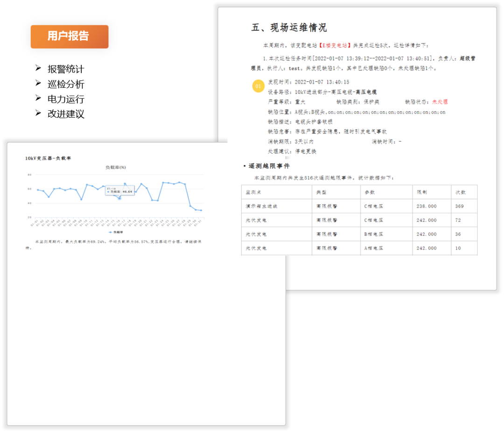Click the orange 用户报告 button
Image resolution: width=504 pixels, height=433 pixels.
[70, 36]
